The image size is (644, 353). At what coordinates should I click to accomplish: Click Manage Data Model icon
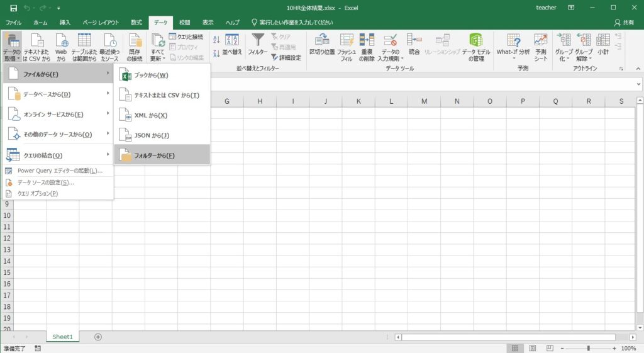tap(476, 48)
